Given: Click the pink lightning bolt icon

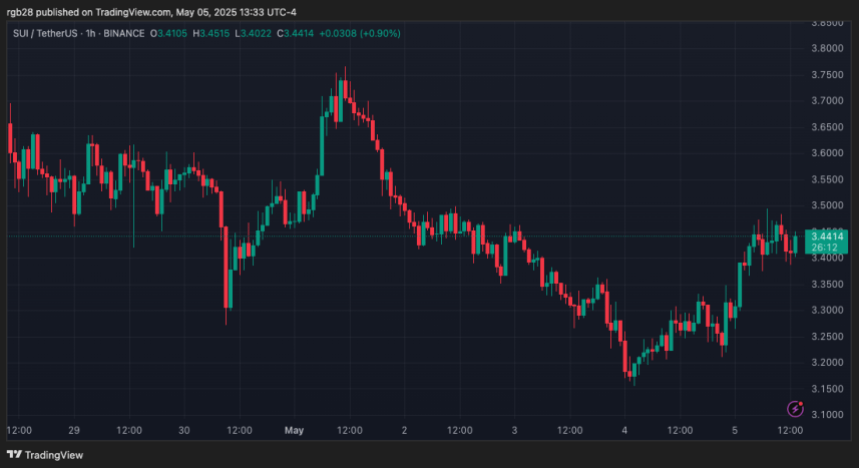Looking at the screenshot, I should coord(795,408).
